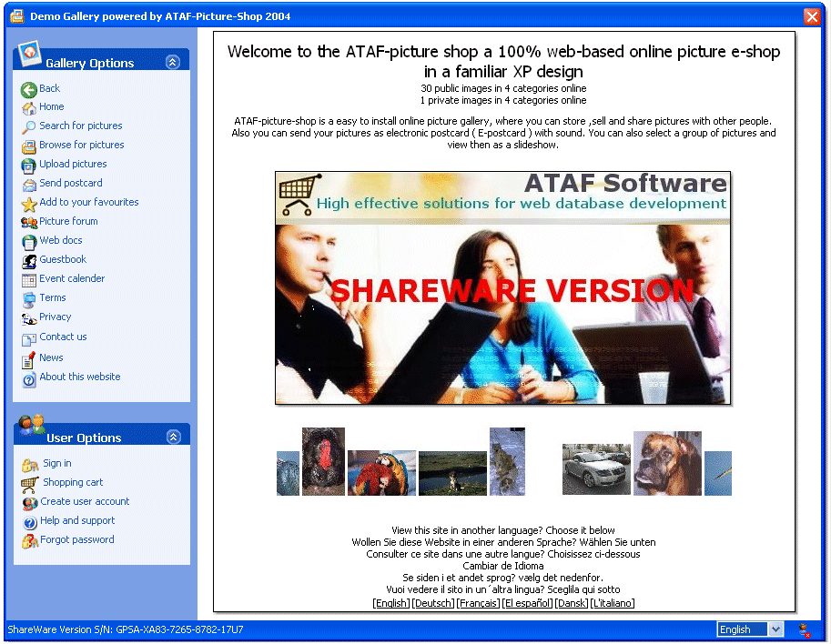Open the Guestbook link

pyautogui.click(x=63, y=259)
